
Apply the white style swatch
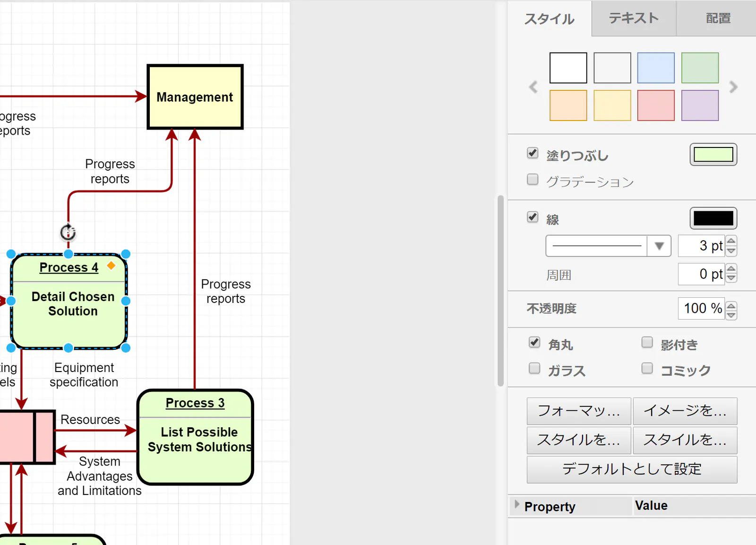coord(568,68)
